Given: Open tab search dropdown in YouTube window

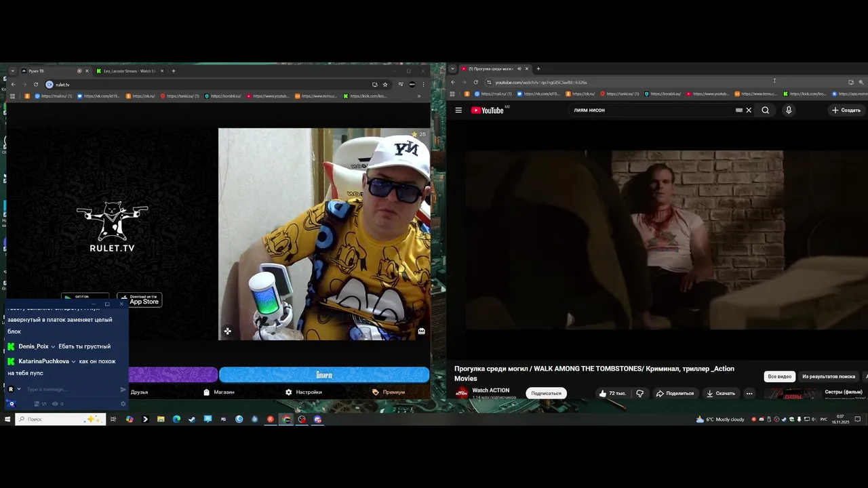Looking at the screenshot, I should point(453,68).
